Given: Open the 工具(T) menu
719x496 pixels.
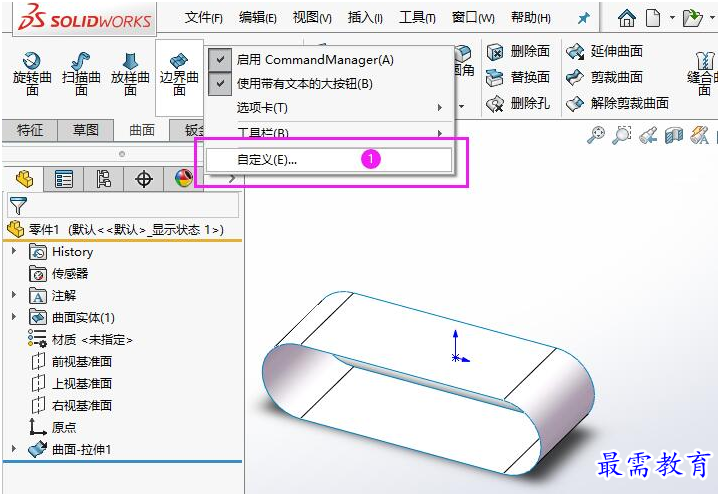Looking at the screenshot, I should 417,18.
